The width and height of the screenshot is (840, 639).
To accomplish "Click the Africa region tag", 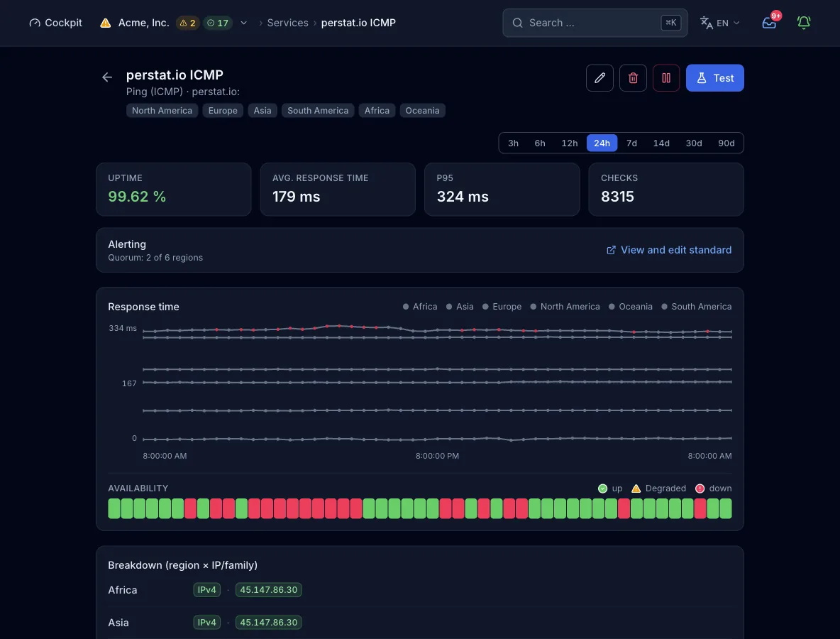I will click(377, 111).
